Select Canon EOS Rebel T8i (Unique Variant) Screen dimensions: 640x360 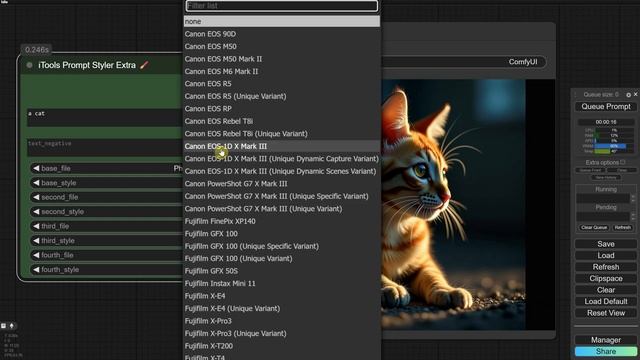(282, 134)
